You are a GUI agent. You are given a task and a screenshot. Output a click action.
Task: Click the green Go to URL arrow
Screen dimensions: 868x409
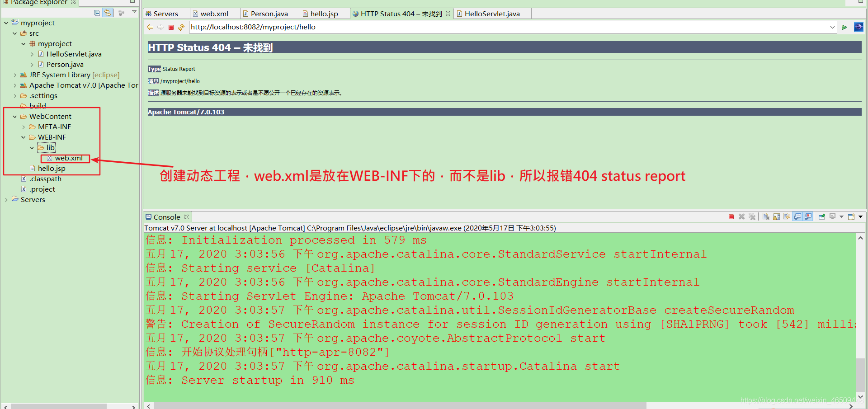click(844, 27)
